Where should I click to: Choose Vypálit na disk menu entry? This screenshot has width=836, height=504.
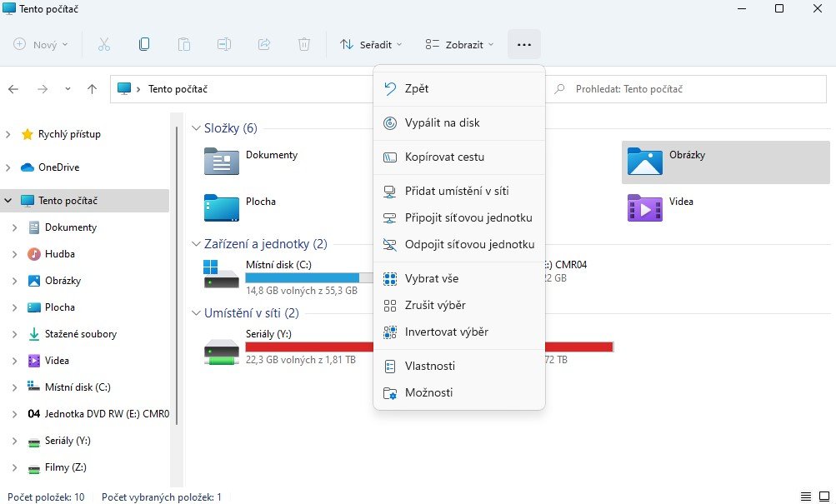[x=459, y=122]
